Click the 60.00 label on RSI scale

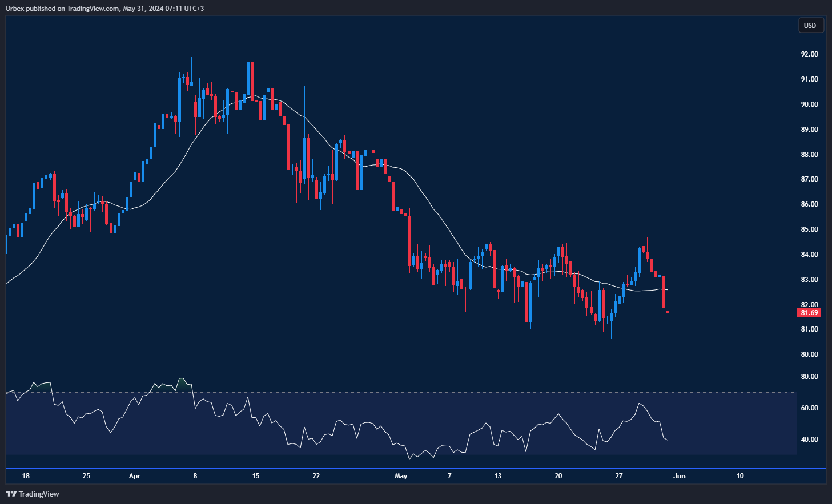(x=809, y=408)
